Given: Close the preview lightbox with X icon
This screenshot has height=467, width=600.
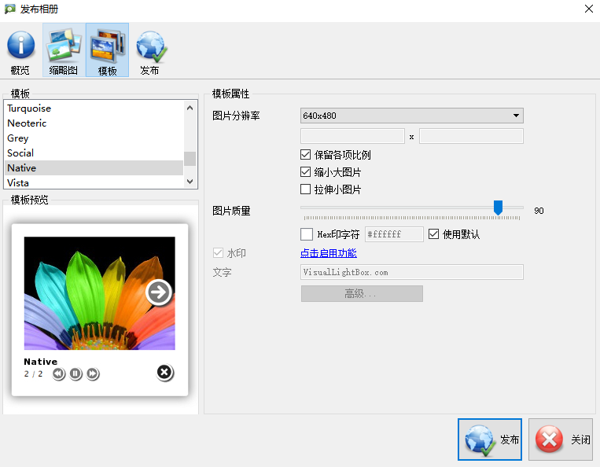Looking at the screenshot, I should coord(165,373).
